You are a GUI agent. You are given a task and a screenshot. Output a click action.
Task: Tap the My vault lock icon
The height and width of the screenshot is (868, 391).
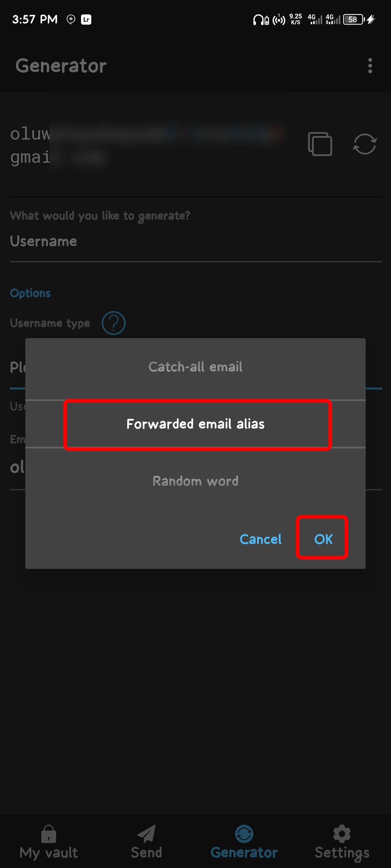tap(49, 834)
